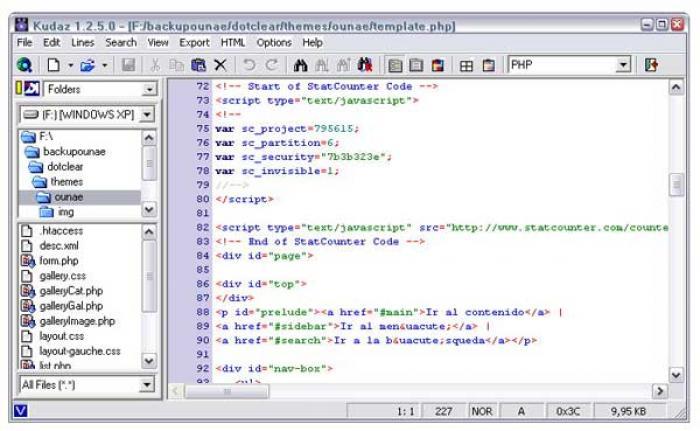Image resolution: width=700 pixels, height=431 pixels.
Task: Toggle the first panel view button after binoculars
Action: click(x=395, y=65)
